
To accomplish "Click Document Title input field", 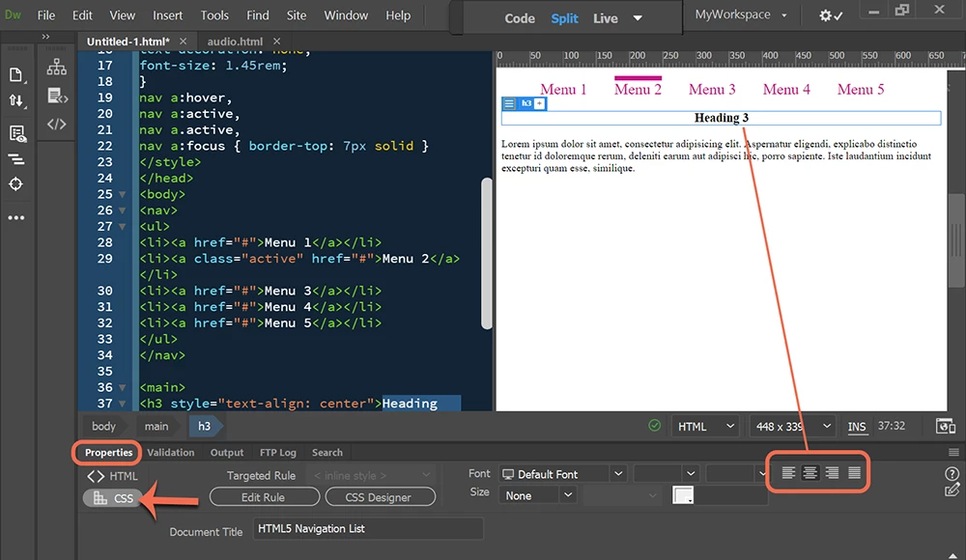I will [x=368, y=529].
